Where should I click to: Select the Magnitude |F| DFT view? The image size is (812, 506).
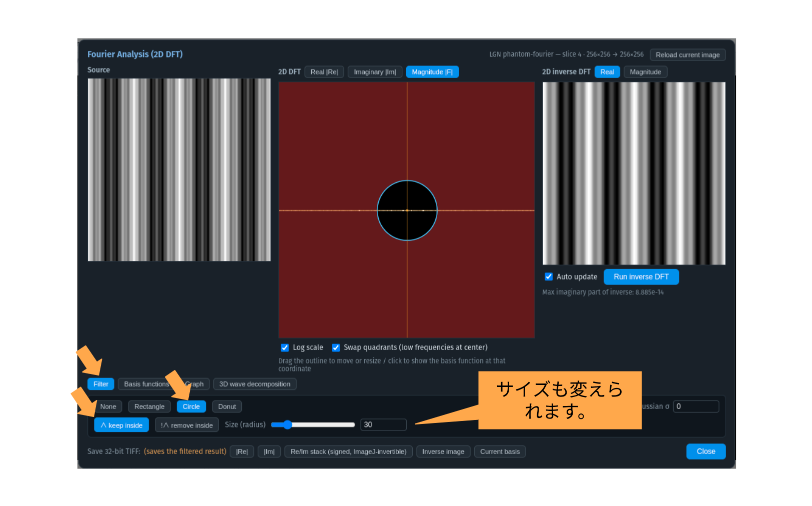pyautogui.click(x=432, y=72)
